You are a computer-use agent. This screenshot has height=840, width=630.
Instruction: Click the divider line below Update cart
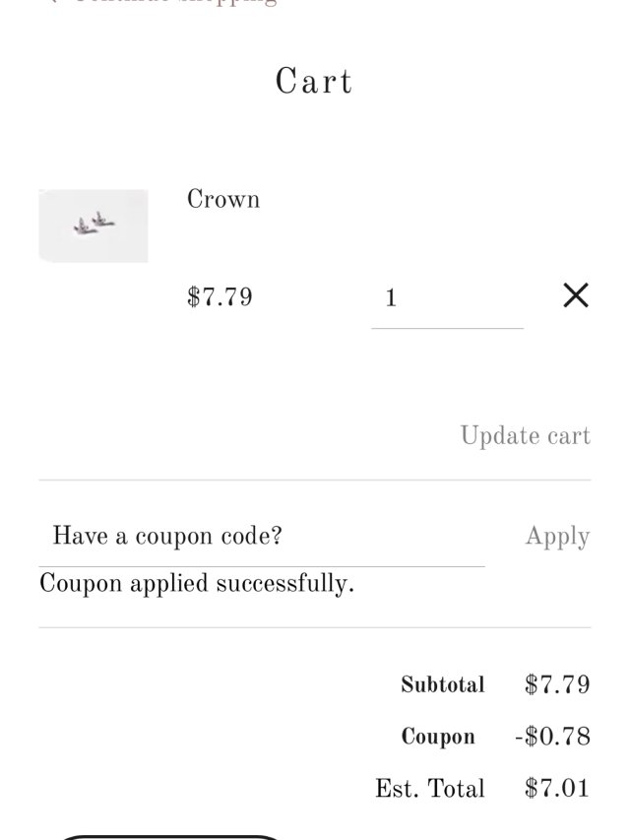pyautogui.click(x=315, y=481)
